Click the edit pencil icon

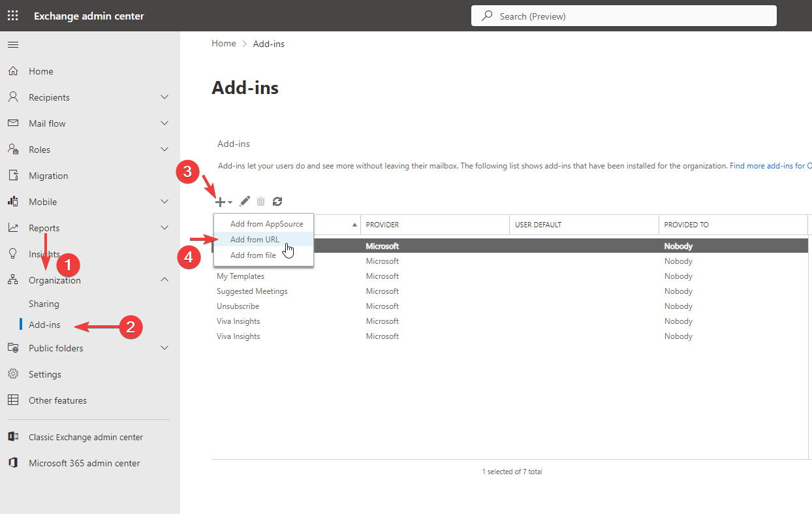[x=245, y=202]
